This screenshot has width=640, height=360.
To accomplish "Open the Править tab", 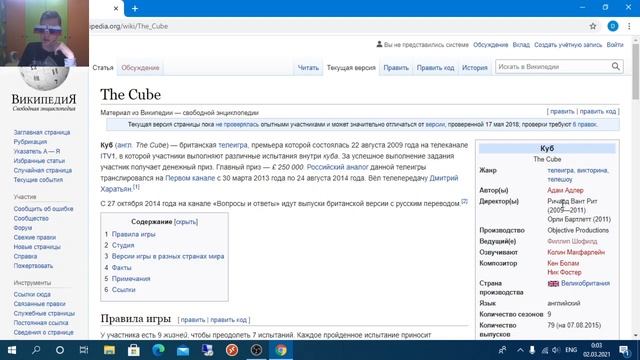I will click(x=396, y=67).
